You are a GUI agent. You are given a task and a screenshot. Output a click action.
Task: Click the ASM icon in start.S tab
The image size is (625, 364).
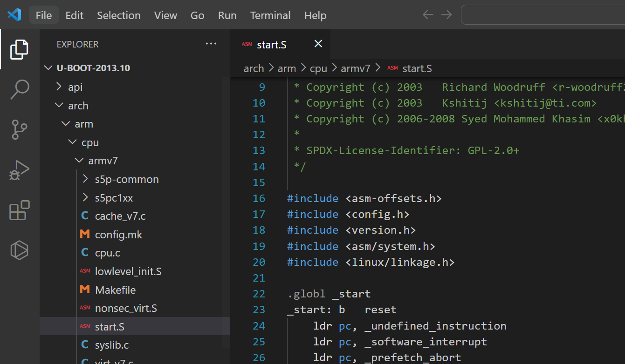pyautogui.click(x=247, y=44)
